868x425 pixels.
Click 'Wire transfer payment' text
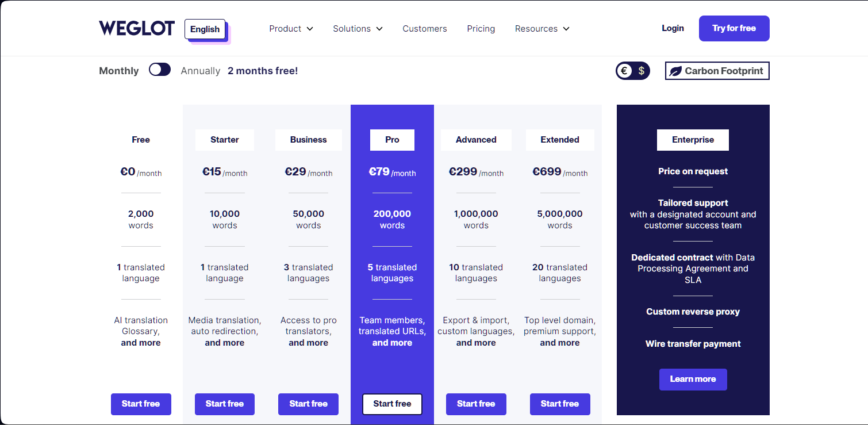coord(693,344)
